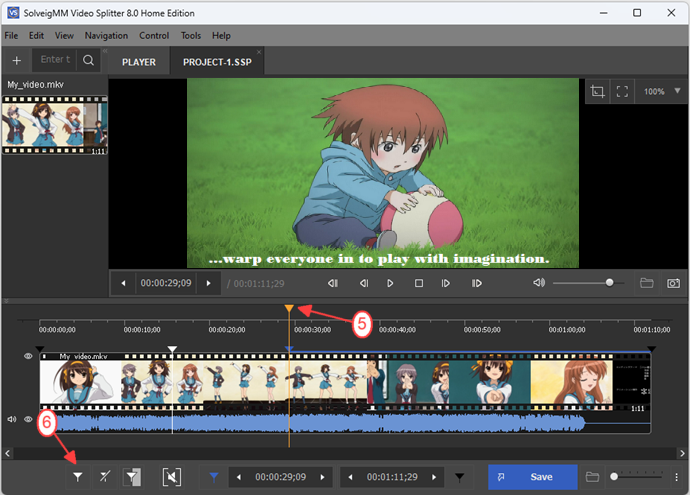The height and width of the screenshot is (495, 690).
Task: Add a file with the plus icon
Action: coord(17,61)
